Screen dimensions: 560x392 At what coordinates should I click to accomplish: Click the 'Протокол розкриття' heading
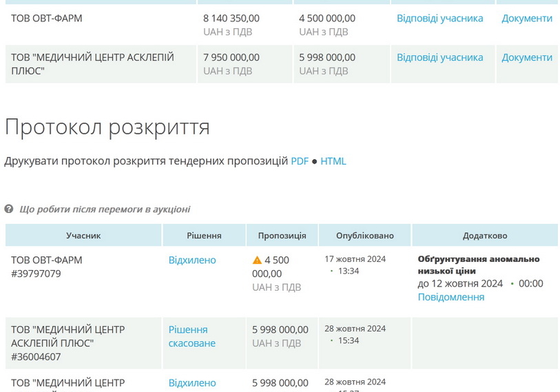click(107, 127)
